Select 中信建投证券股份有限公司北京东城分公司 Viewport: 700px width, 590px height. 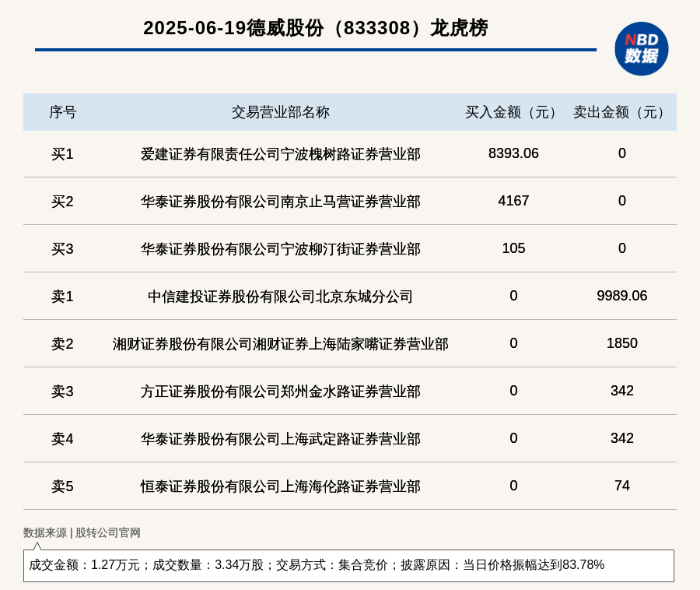tap(280, 296)
